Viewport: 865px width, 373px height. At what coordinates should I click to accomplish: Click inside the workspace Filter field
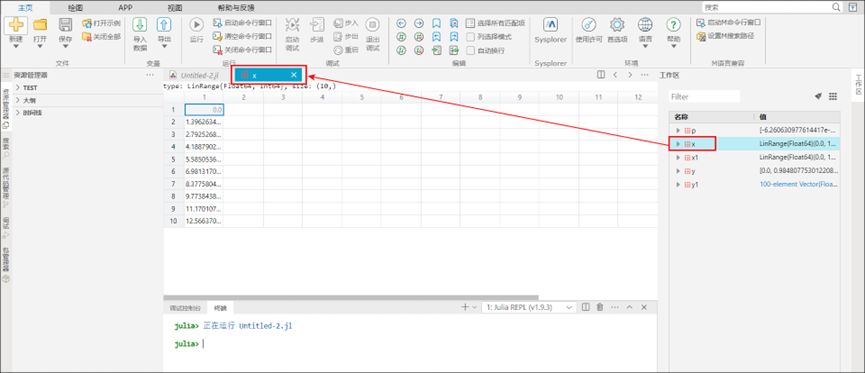tap(704, 97)
